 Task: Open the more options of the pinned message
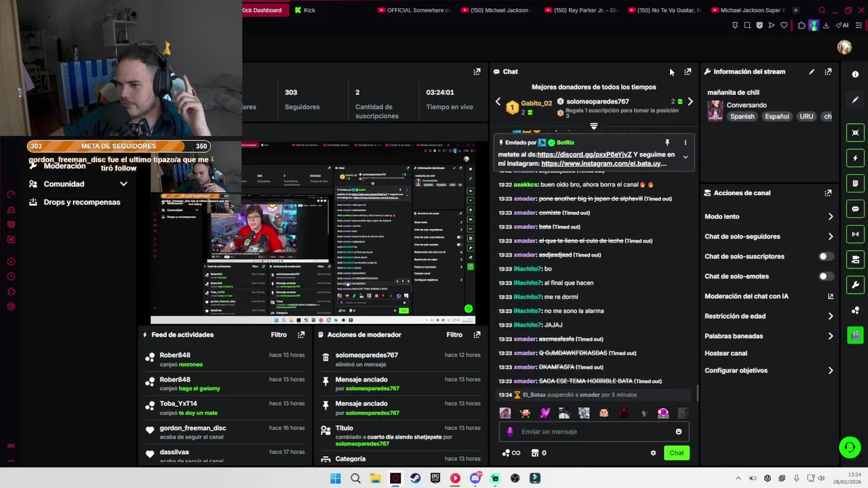pyautogui.click(x=685, y=142)
